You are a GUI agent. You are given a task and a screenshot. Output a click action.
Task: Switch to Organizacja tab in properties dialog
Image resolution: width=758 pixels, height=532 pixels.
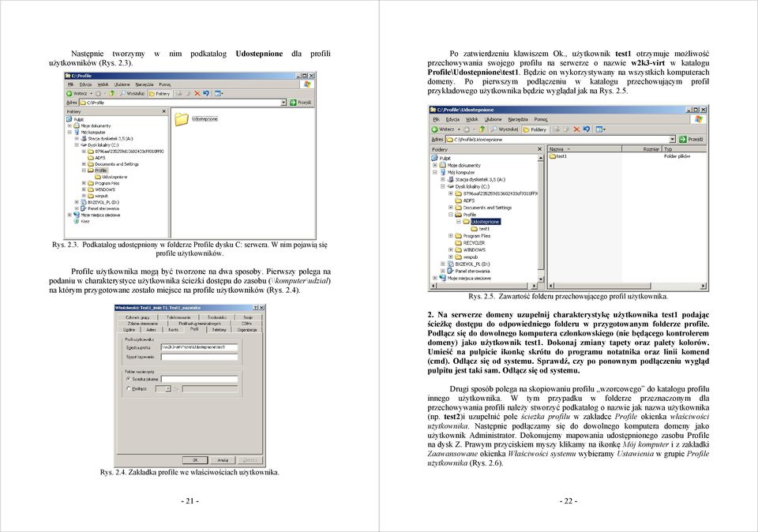[x=246, y=330]
